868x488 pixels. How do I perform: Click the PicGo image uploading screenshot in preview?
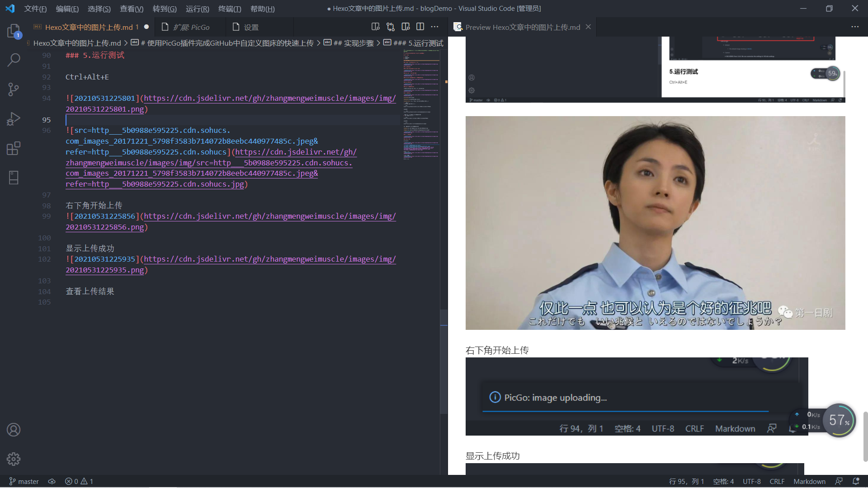(637, 396)
